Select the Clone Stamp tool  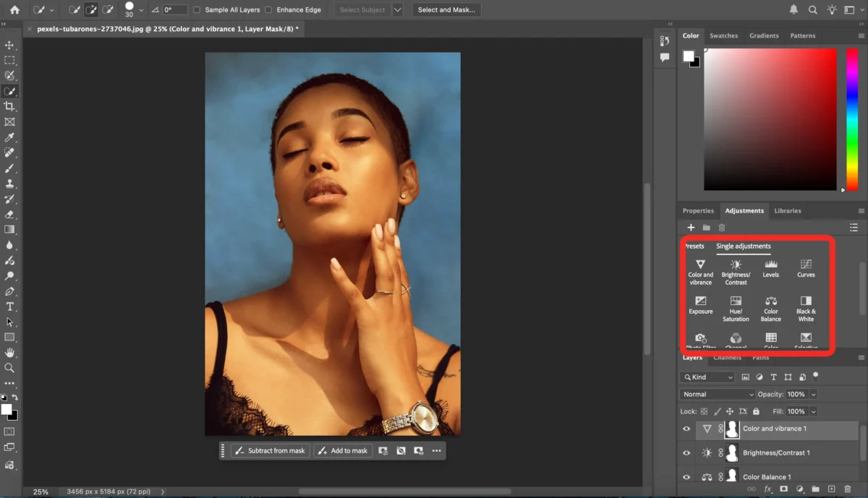[10, 184]
